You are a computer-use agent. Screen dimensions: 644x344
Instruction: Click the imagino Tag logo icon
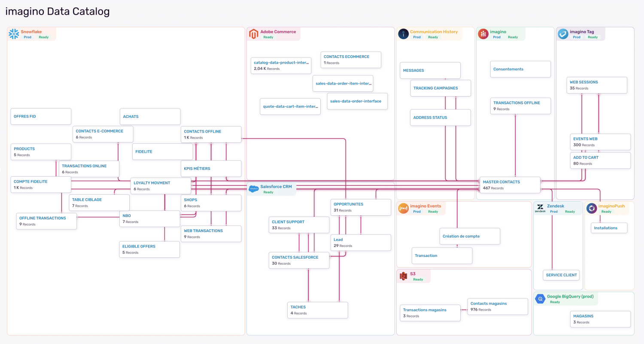click(563, 34)
